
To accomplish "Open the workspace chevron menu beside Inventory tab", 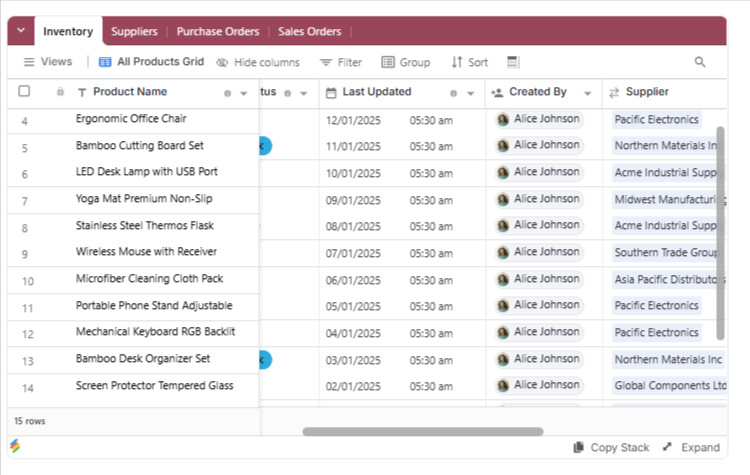I will click(21, 31).
